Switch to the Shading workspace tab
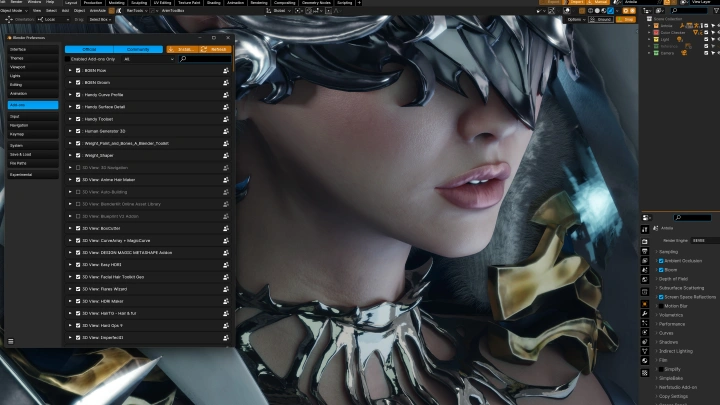The height and width of the screenshot is (405, 720). 214,3
